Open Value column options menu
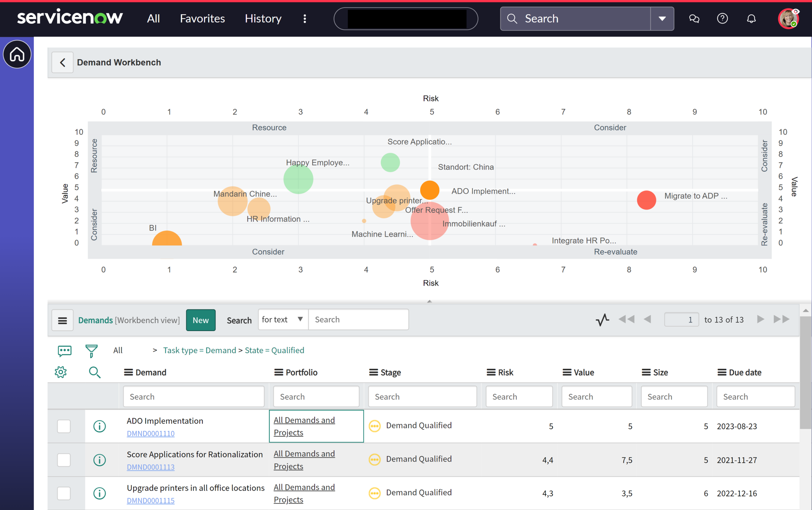Screen dimensions: 812x510 pyautogui.click(x=567, y=372)
